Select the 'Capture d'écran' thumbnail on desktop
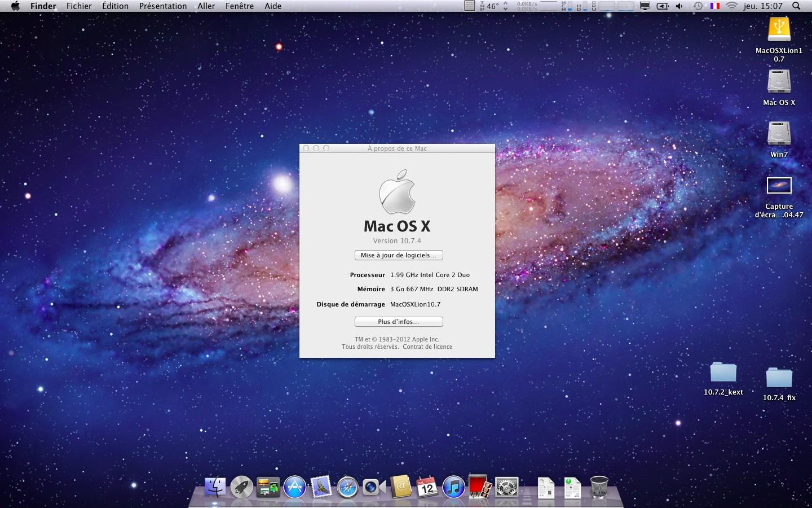The height and width of the screenshot is (508, 812). click(x=779, y=186)
